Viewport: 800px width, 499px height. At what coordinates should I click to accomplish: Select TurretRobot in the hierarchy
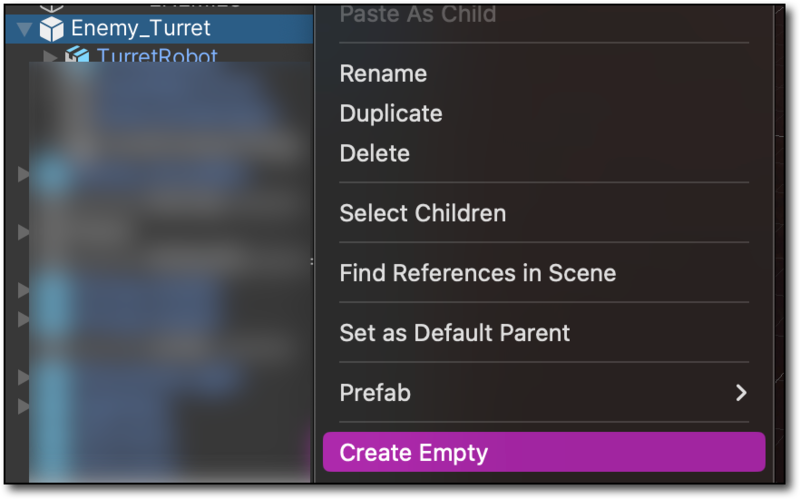click(157, 57)
